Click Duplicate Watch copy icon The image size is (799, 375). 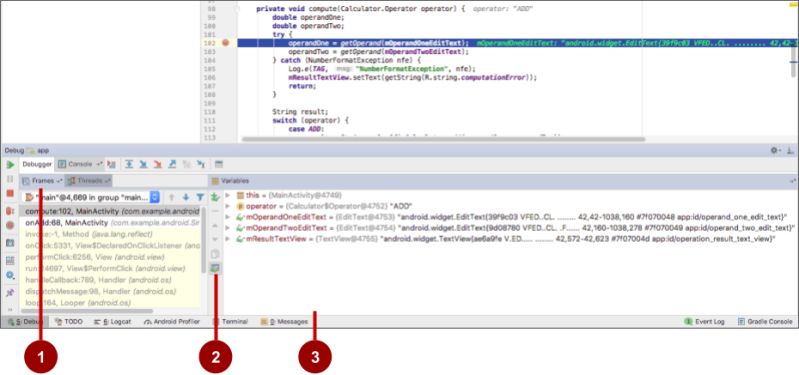[x=215, y=254]
